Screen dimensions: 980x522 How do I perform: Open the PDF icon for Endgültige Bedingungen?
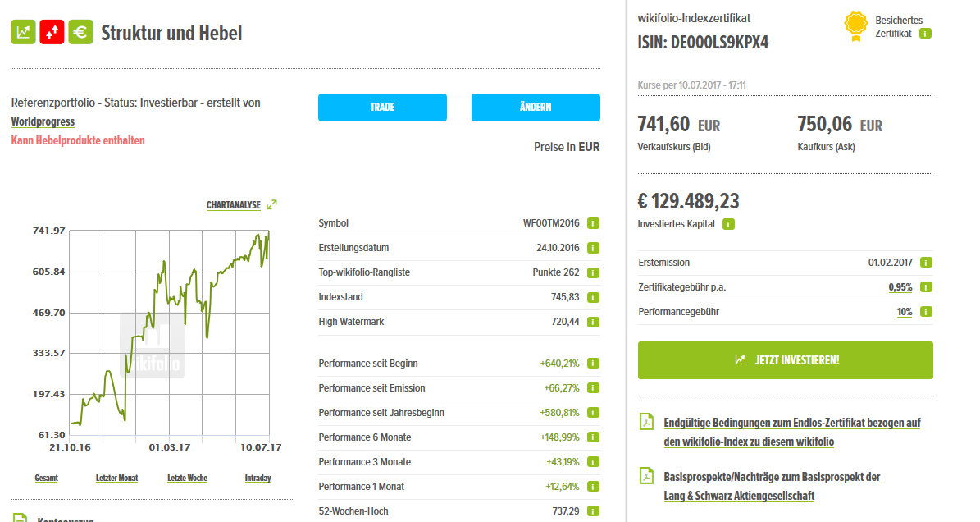(647, 420)
